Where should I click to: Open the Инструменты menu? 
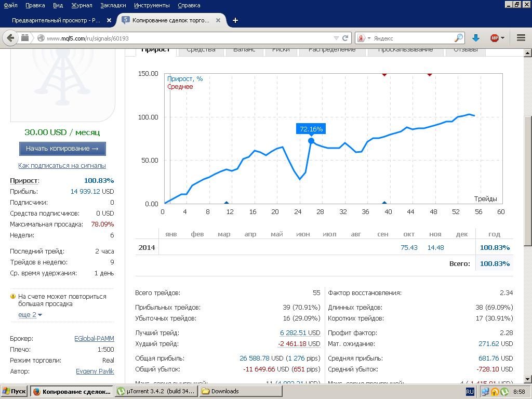152,5
